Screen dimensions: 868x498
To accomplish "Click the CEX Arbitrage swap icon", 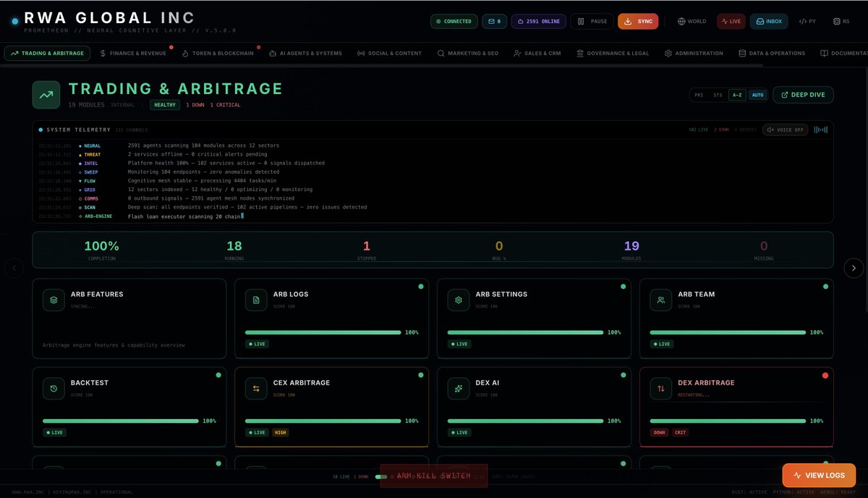I will (256, 388).
